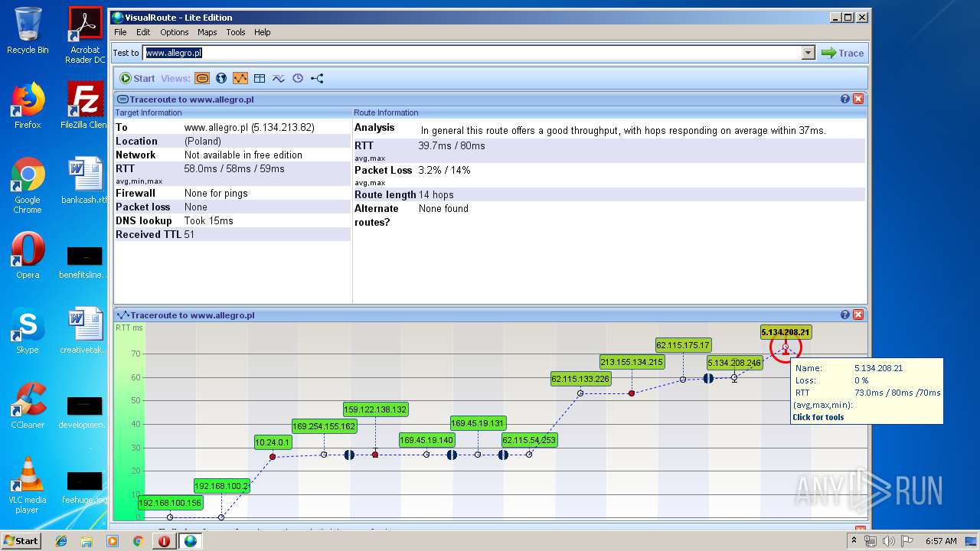The width and height of the screenshot is (980, 551).
Task: Toggle the Summary view icon
Action: coord(202,78)
